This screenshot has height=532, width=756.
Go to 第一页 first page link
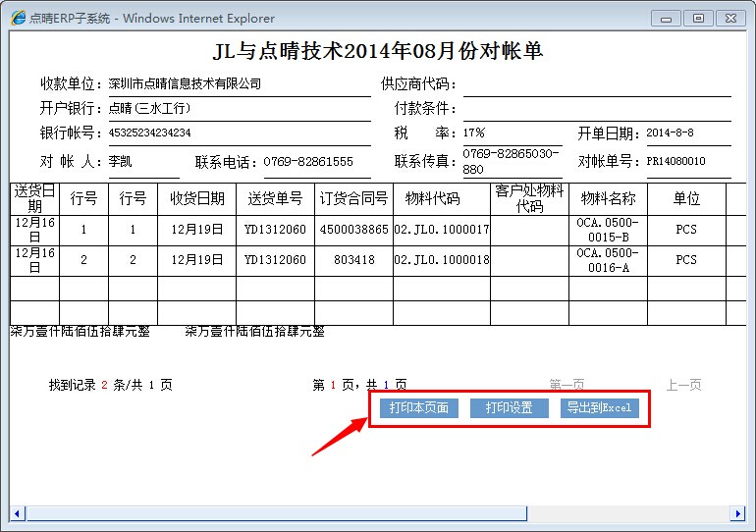point(567,385)
